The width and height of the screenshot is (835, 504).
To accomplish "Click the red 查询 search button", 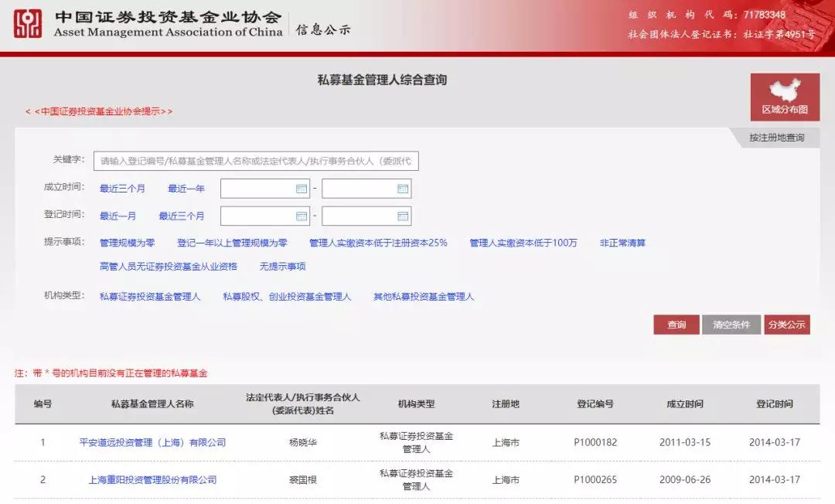I will (677, 325).
